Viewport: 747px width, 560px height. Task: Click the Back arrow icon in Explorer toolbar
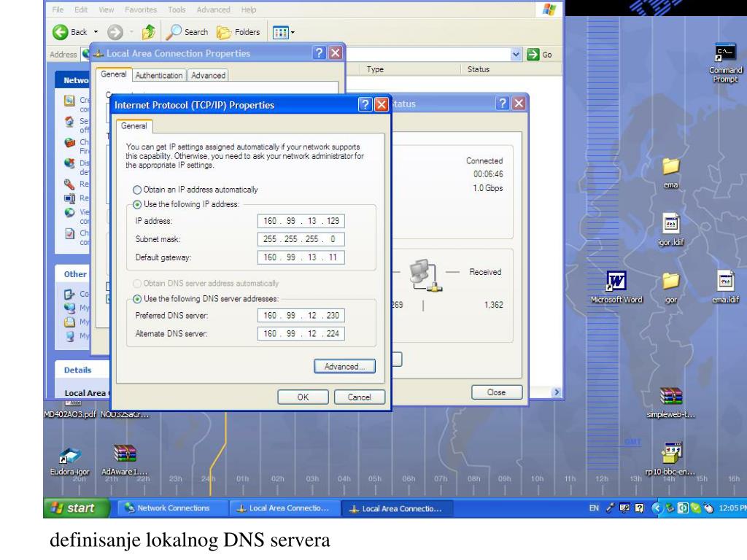point(60,32)
